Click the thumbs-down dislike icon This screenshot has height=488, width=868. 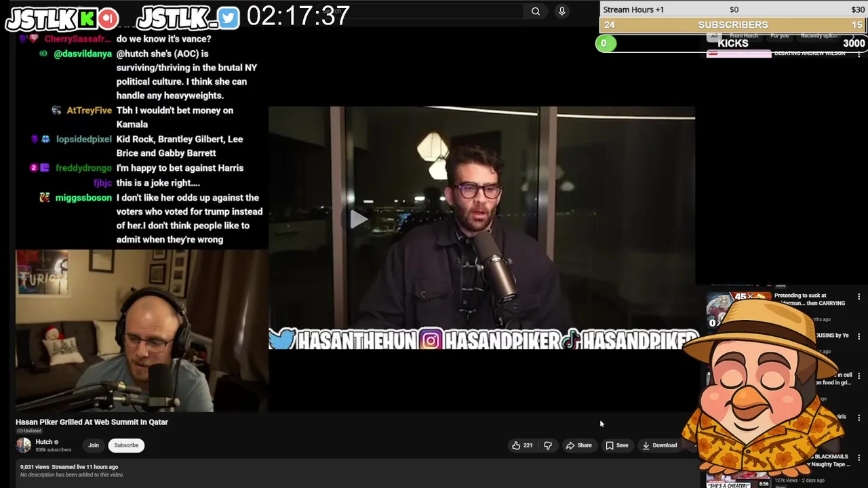(x=548, y=445)
